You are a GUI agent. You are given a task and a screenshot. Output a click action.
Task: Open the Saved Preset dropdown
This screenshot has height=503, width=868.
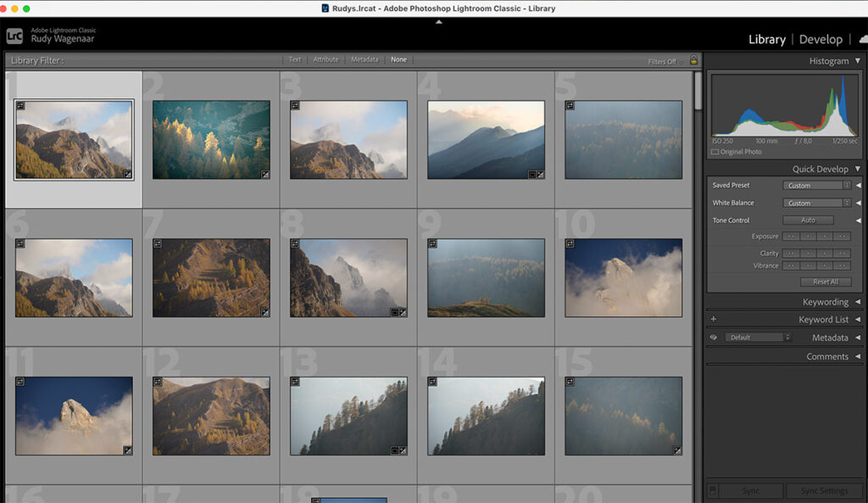[816, 186]
